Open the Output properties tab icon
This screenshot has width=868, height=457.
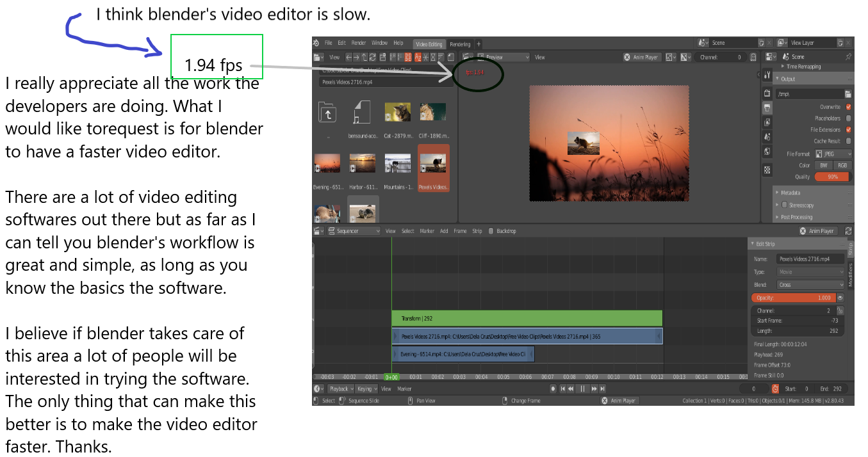(767, 108)
